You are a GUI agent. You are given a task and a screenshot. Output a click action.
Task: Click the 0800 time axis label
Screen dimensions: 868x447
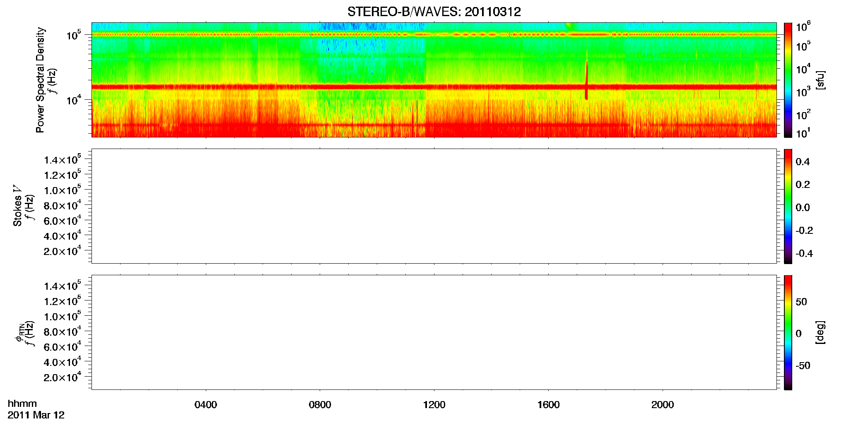tap(320, 405)
